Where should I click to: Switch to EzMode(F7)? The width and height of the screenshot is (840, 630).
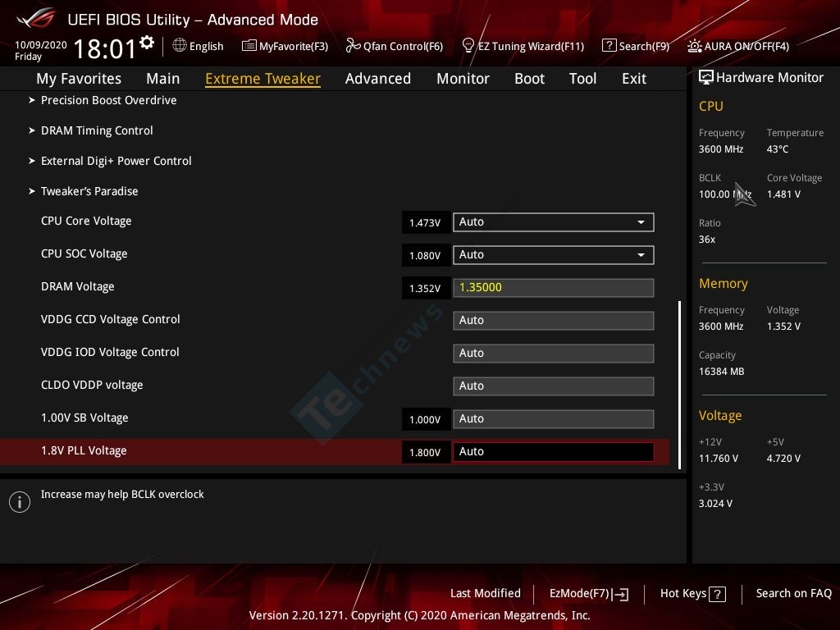[x=580, y=594]
